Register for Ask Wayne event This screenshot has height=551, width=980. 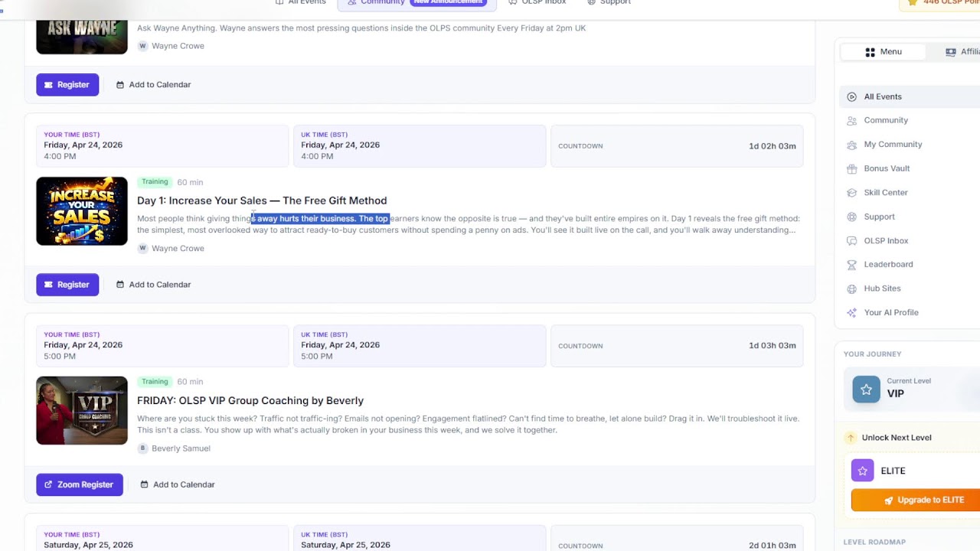[67, 85]
